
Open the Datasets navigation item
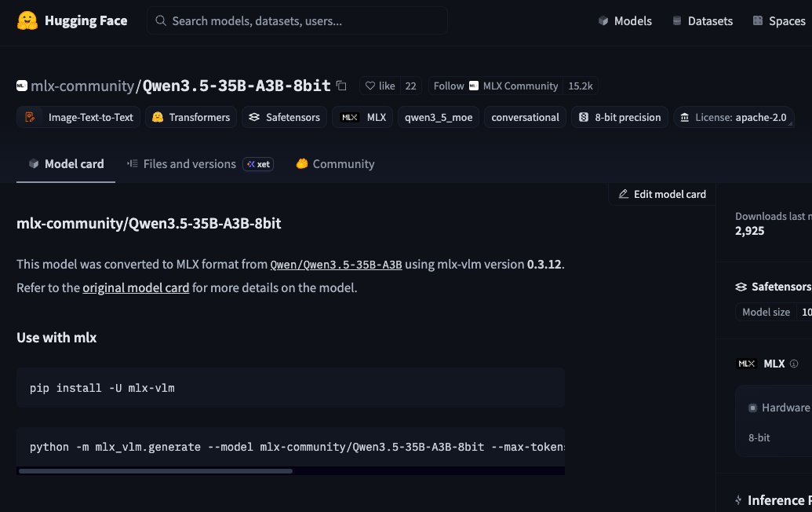702,20
